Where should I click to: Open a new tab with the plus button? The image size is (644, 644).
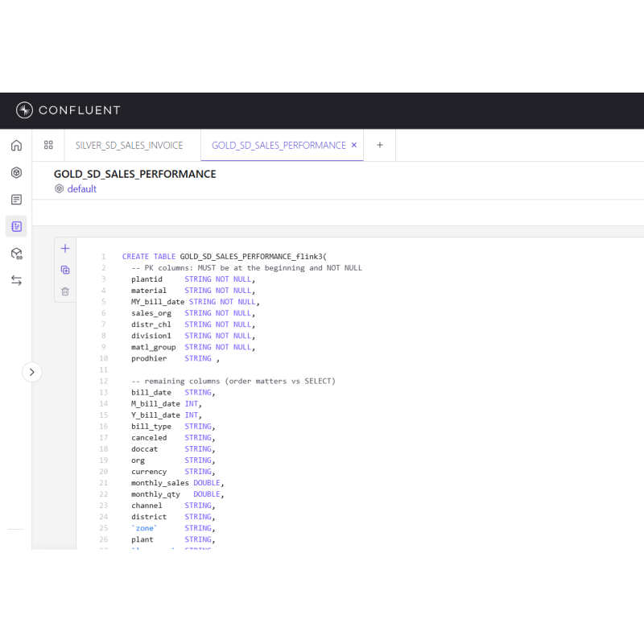point(379,145)
